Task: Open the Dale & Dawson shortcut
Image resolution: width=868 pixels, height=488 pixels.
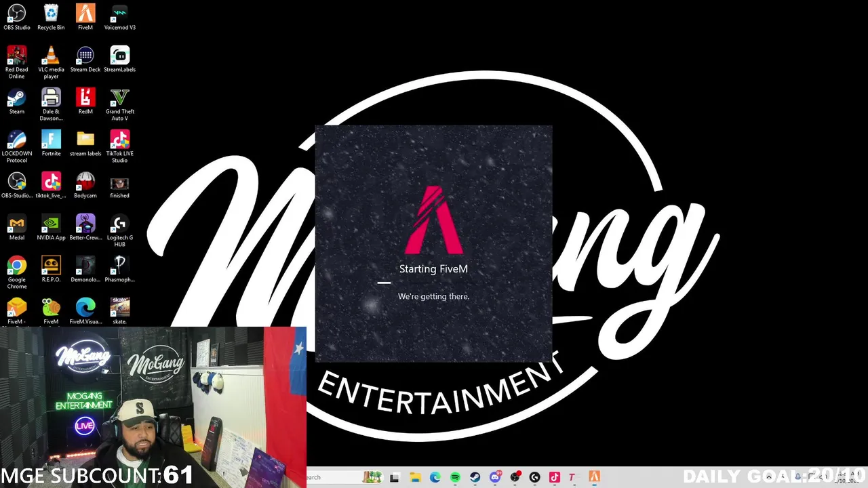Action: click(x=51, y=104)
